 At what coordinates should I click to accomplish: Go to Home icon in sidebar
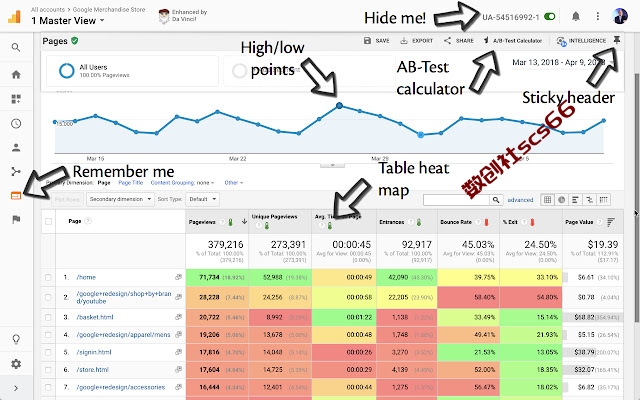point(16,75)
